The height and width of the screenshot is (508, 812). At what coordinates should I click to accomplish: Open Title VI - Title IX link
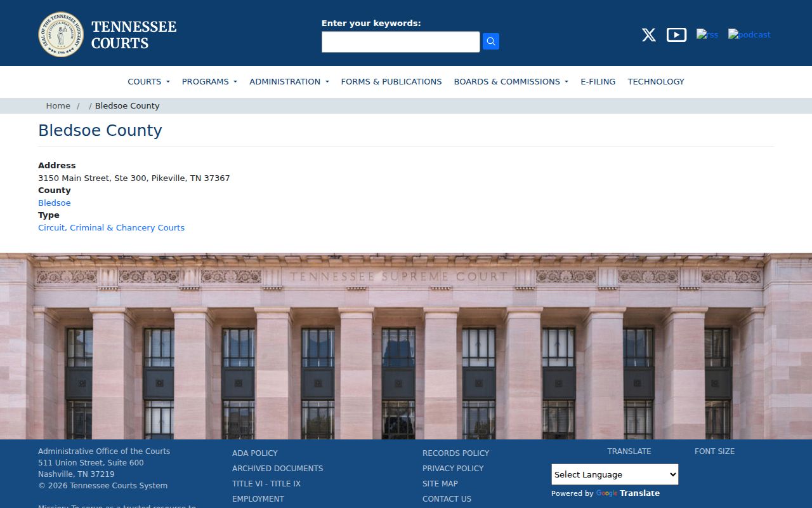[266, 484]
